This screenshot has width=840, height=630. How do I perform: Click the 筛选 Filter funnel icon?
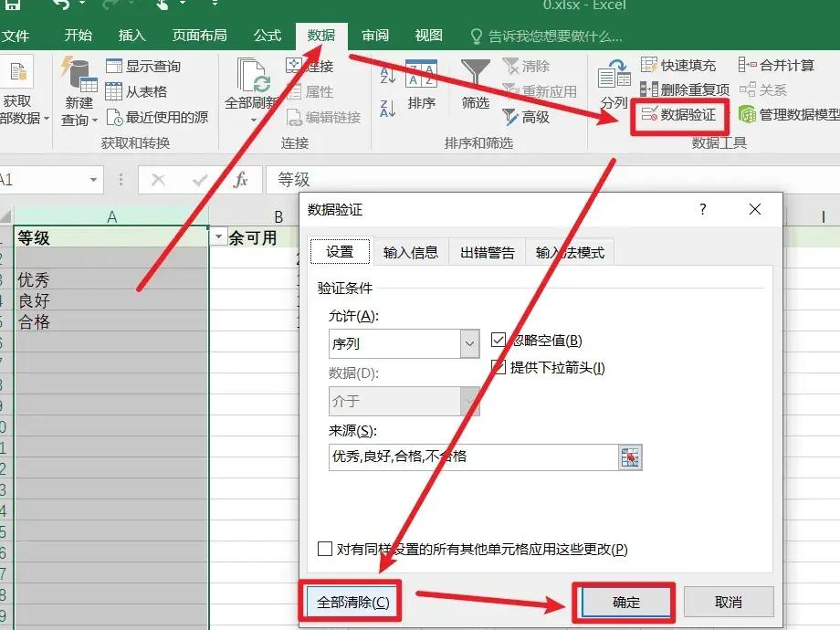coord(475,74)
